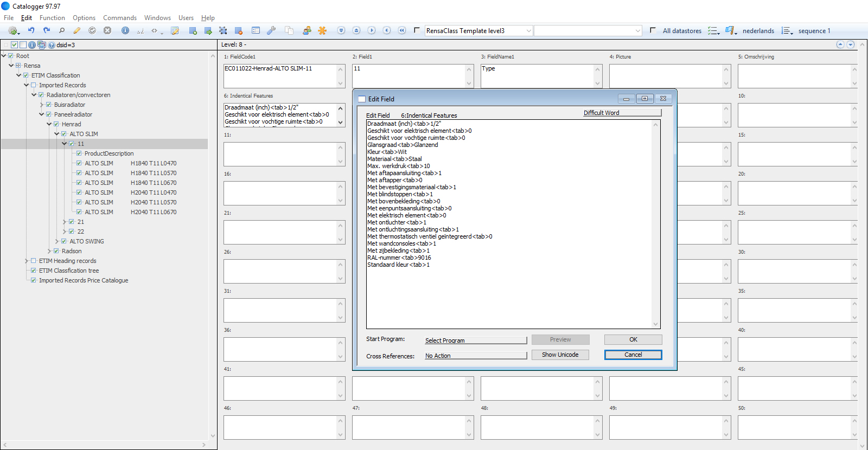The height and width of the screenshot is (450, 868).
Task: Toggle the All datastores checkbox
Action: (x=653, y=30)
